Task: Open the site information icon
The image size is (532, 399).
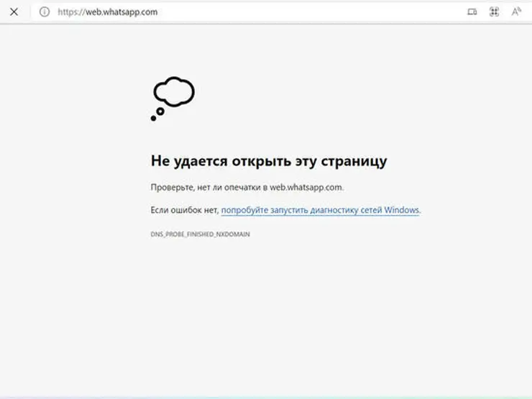Action: [x=45, y=12]
